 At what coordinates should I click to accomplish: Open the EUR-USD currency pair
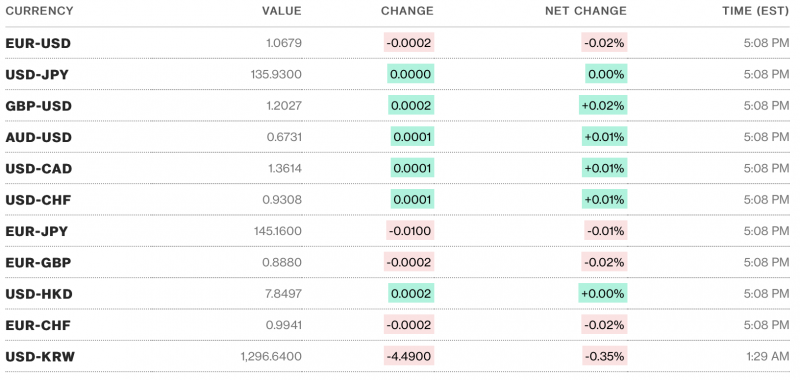38,43
